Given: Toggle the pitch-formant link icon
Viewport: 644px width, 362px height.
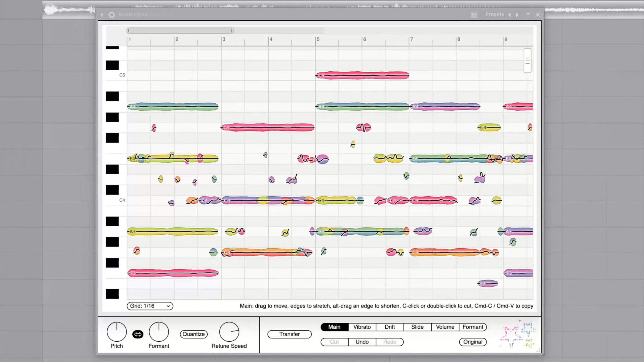Looking at the screenshot, I should pyautogui.click(x=138, y=334).
